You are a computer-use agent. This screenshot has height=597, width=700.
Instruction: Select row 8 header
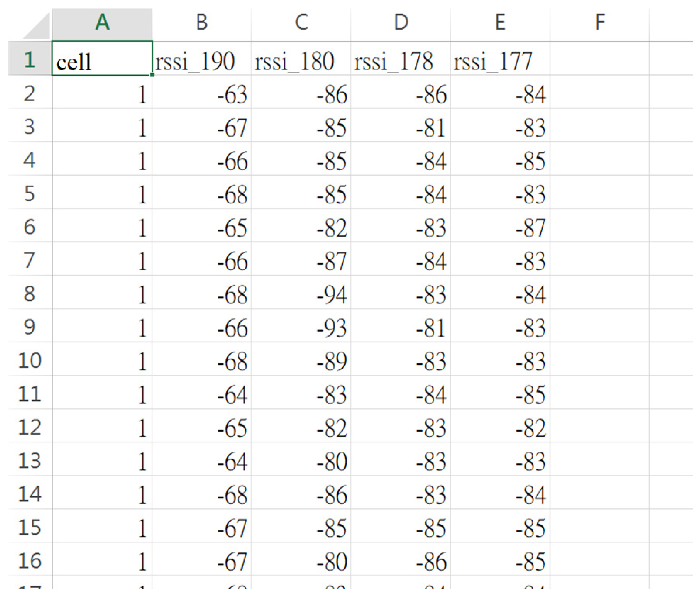coord(30,293)
